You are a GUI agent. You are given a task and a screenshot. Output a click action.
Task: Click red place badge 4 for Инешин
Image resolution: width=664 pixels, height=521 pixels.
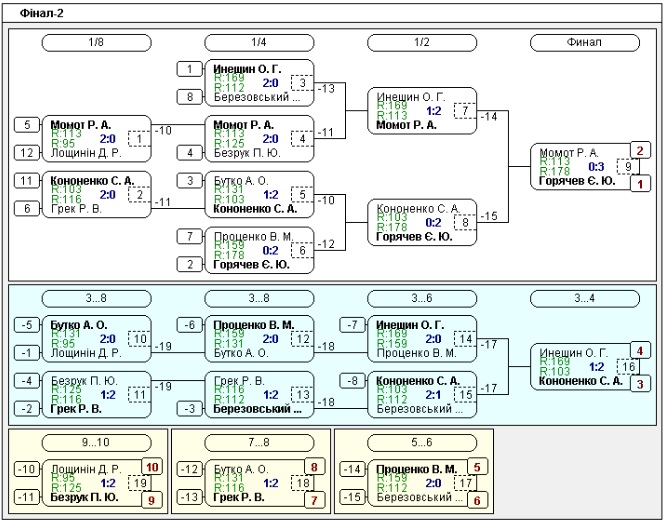point(640,351)
